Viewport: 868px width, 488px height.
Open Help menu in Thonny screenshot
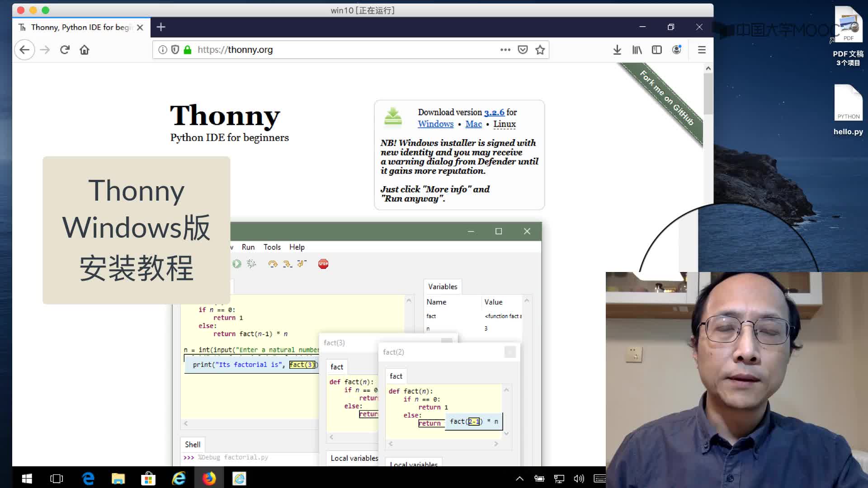pos(297,247)
